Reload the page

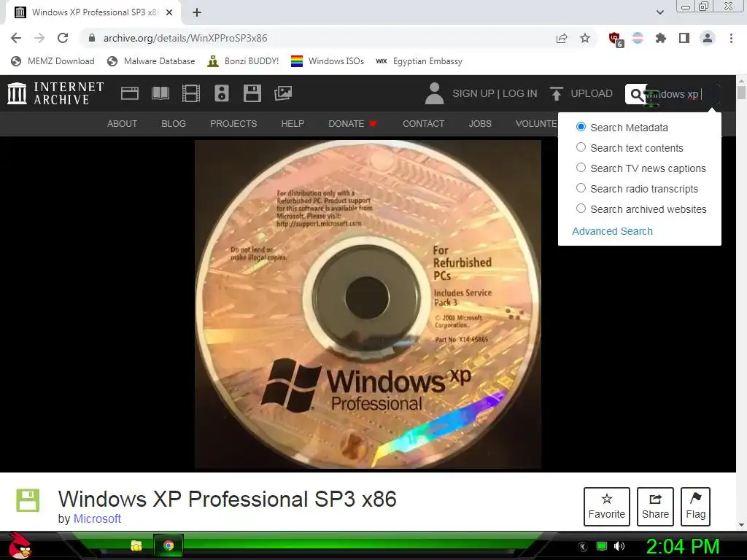(63, 38)
